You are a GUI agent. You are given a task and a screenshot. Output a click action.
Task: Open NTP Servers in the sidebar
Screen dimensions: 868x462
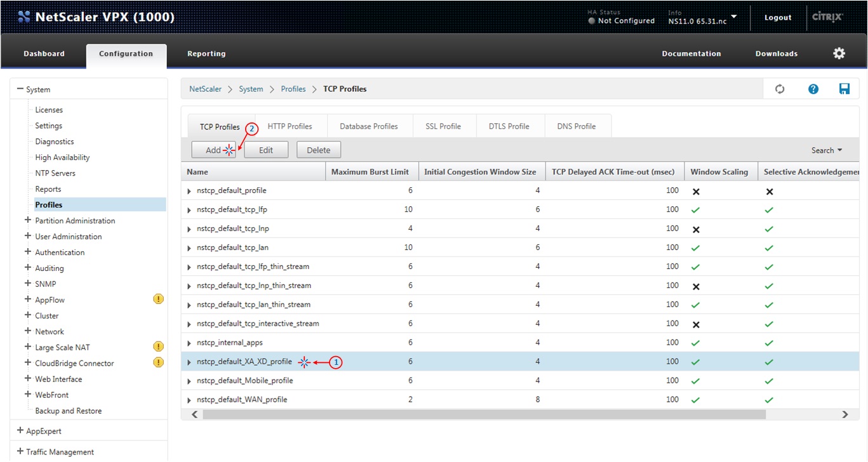pos(55,173)
